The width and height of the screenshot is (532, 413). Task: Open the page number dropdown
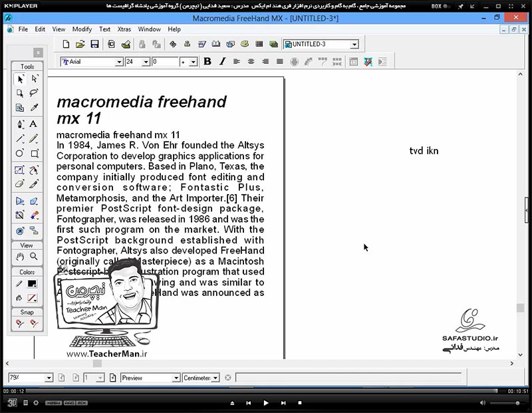(x=100, y=378)
